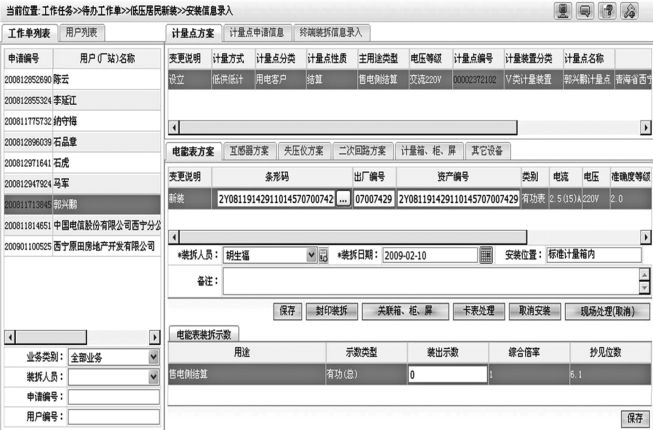Click the 取消安装 button

pyautogui.click(x=535, y=311)
